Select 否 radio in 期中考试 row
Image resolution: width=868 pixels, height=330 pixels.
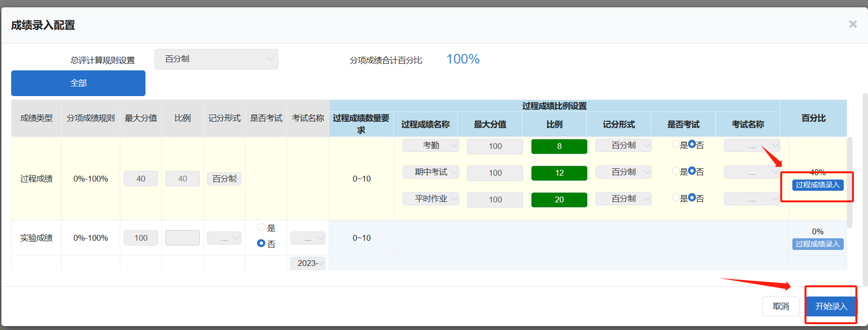coord(692,171)
